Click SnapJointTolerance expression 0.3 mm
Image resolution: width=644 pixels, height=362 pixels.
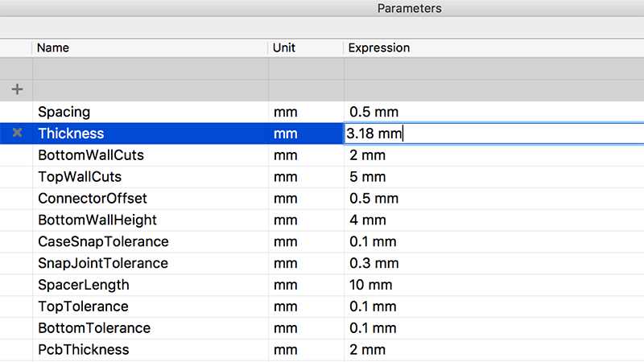(x=374, y=264)
